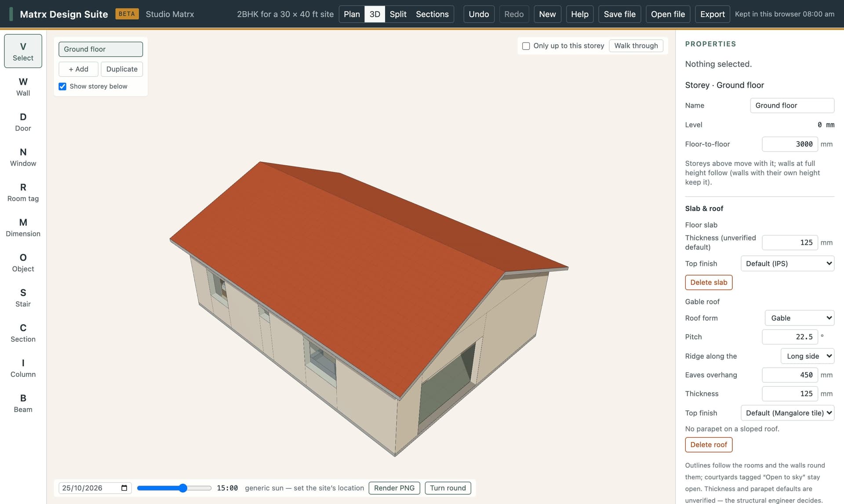Click Delete roof button

point(709,445)
